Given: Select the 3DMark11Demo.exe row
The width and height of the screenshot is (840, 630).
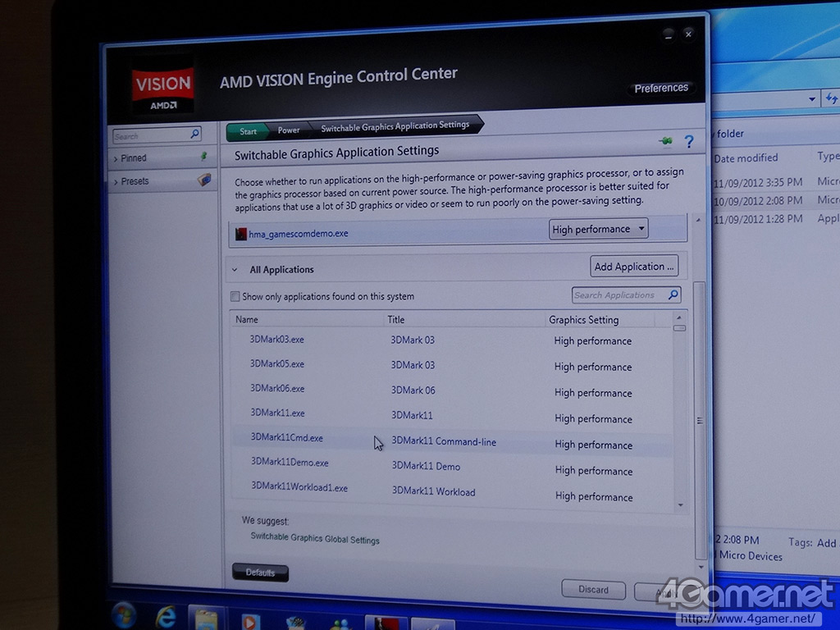Looking at the screenshot, I should click(452, 466).
